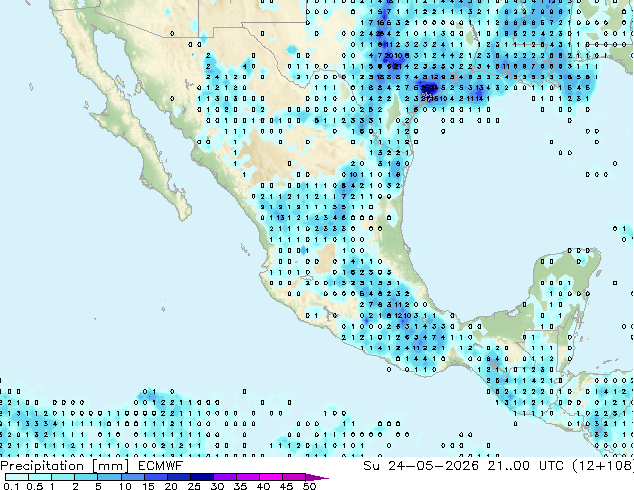Viewport: 634px width, 490px height.
Task: Click the 0.1–0.5 mm legend swatch
Action: [17, 477]
